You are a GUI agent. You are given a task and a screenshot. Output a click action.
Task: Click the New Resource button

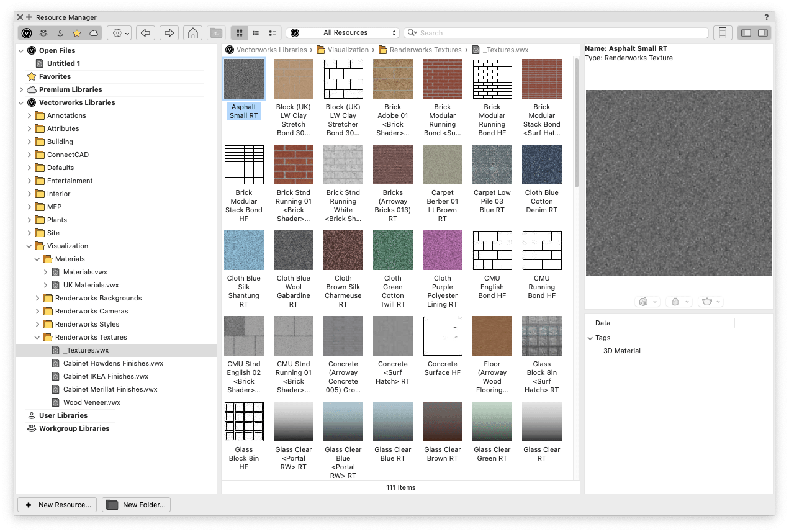coord(58,505)
